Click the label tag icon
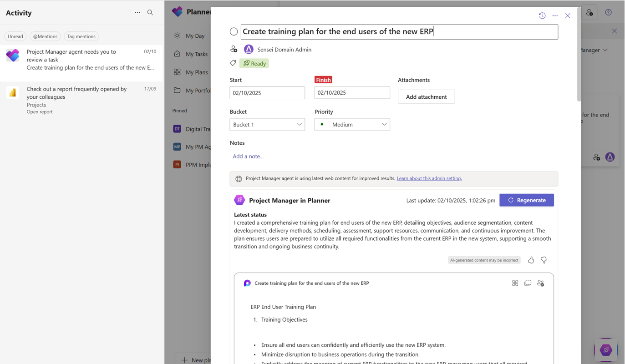Image resolution: width=625 pixels, height=364 pixels. [x=233, y=63]
